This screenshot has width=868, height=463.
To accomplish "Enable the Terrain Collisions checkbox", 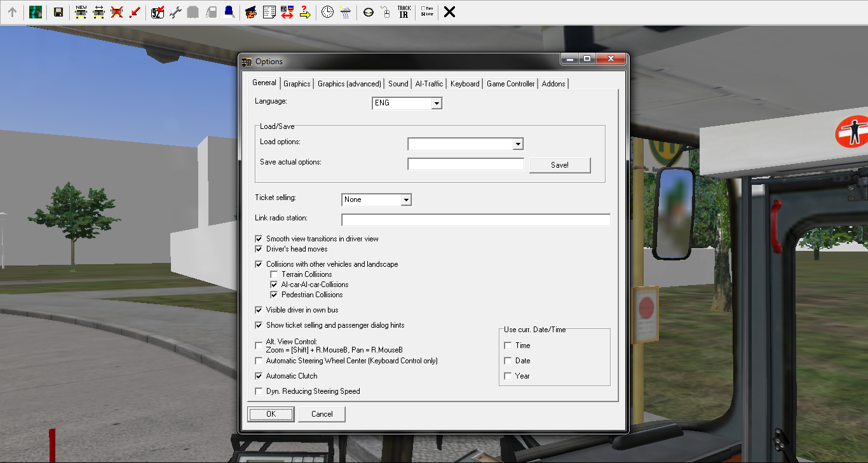I will click(274, 274).
